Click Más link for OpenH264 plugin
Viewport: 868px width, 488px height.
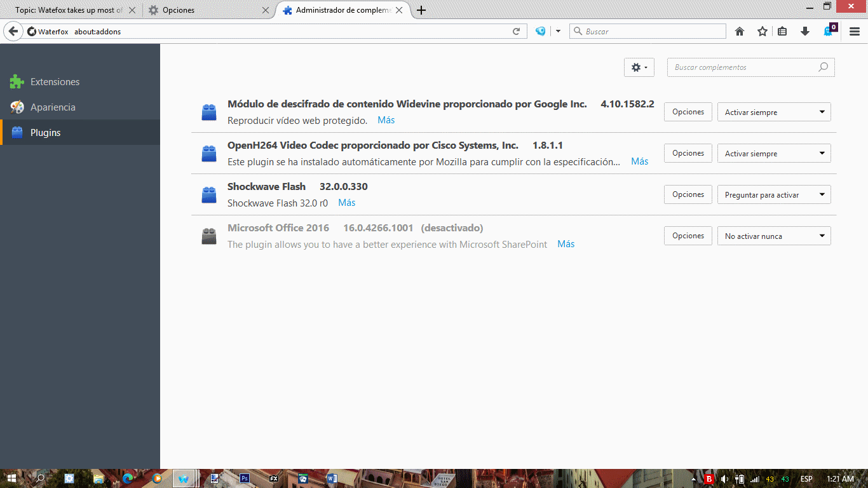[639, 161]
